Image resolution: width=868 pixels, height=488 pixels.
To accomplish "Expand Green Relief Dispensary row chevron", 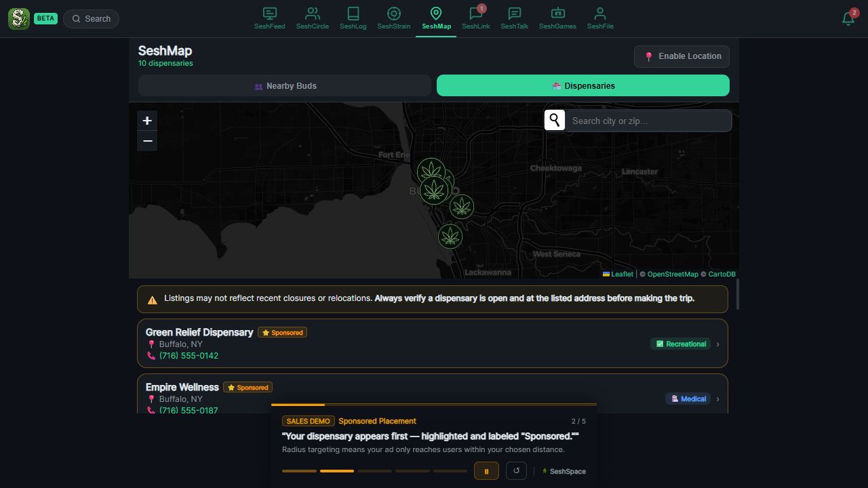I will click(x=717, y=344).
